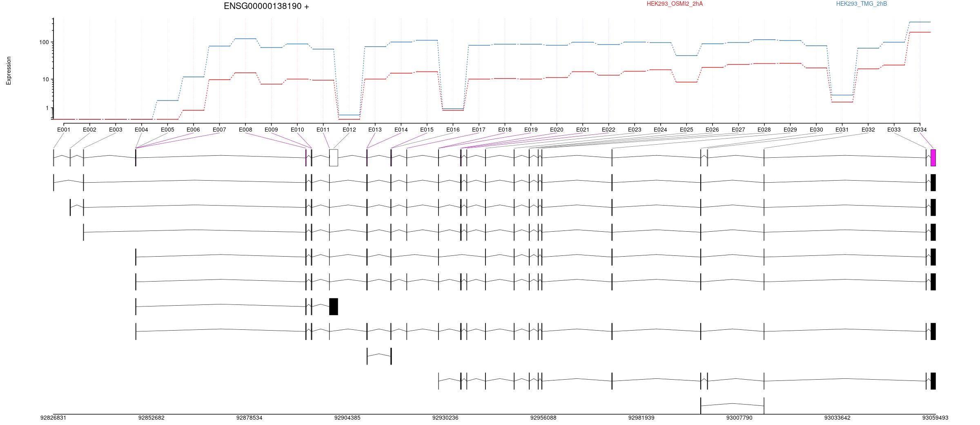Click genomic coordinate 92930236
Image resolution: width=980 pixels, height=425 pixels.
[445, 418]
